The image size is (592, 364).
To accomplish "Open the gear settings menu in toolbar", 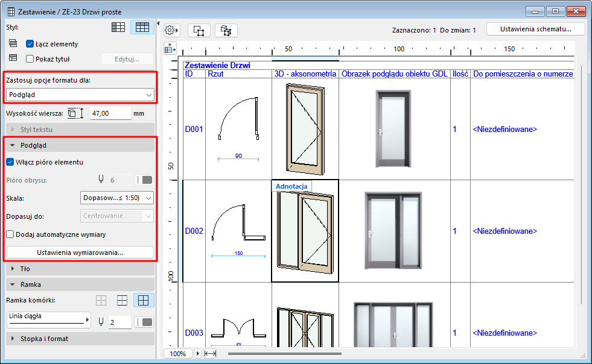I will tap(172, 30).
